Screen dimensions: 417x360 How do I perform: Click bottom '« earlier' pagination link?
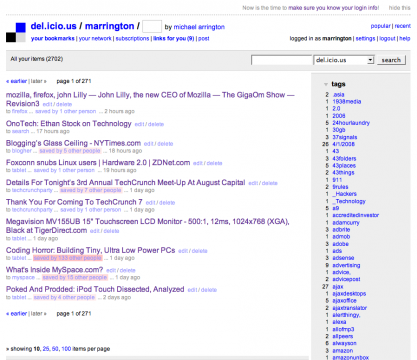coord(16,314)
